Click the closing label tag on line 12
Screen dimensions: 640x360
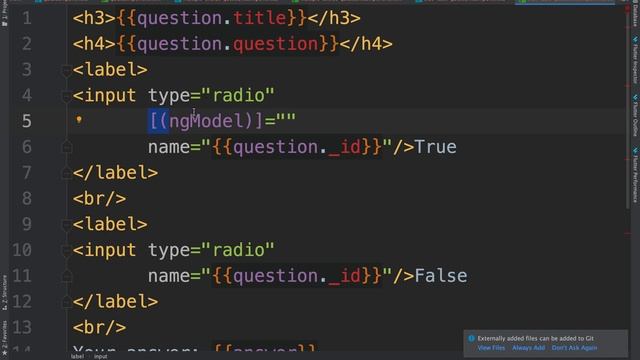[x=116, y=302]
